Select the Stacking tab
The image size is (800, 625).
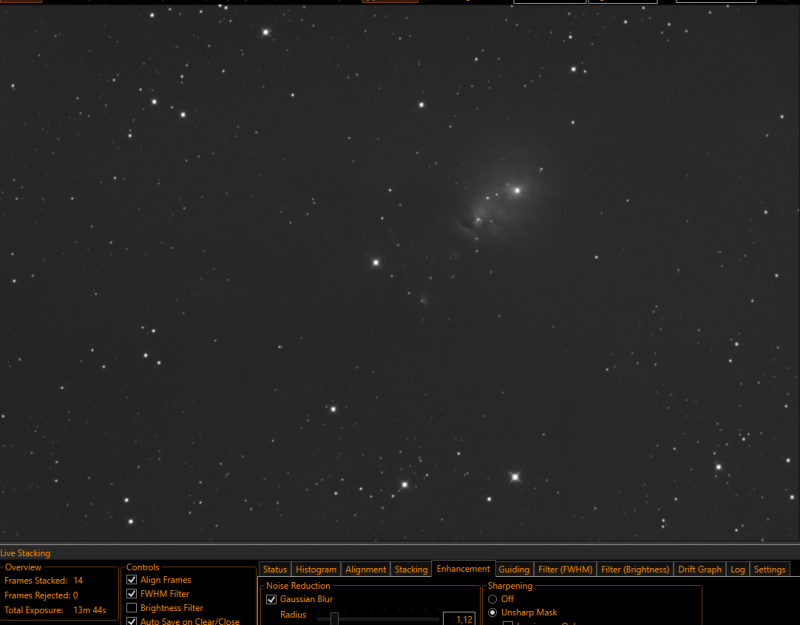[x=411, y=569]
